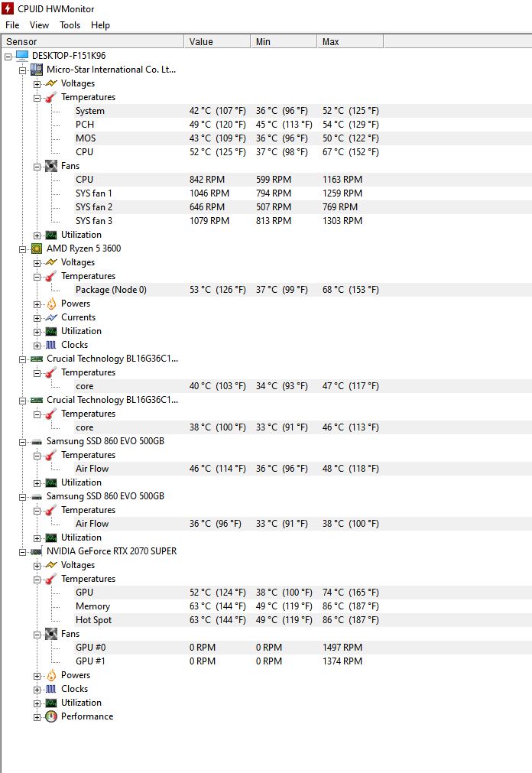Collapse the motherboard Temperatures node

[x=37, y=98]
